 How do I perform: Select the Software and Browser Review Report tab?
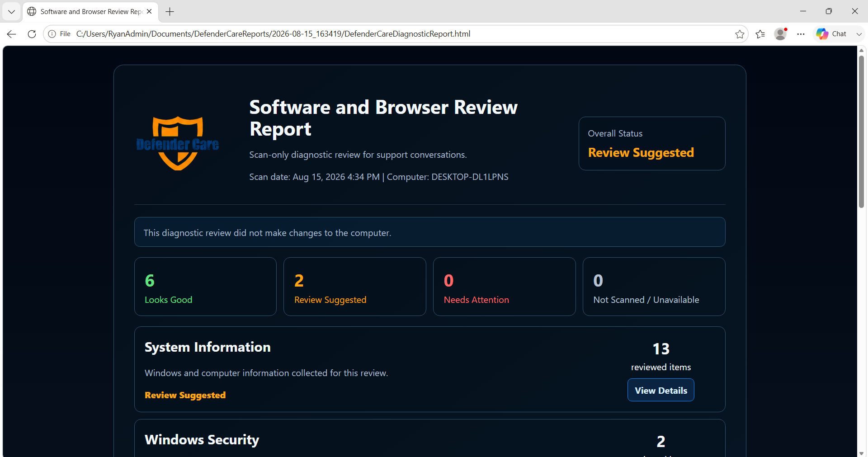[x=90, y=12]
